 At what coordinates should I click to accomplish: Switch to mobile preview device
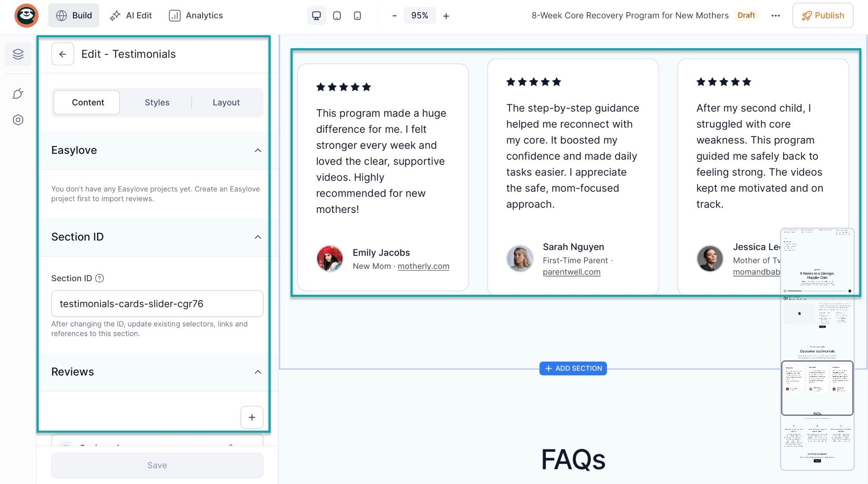point(357,16)
